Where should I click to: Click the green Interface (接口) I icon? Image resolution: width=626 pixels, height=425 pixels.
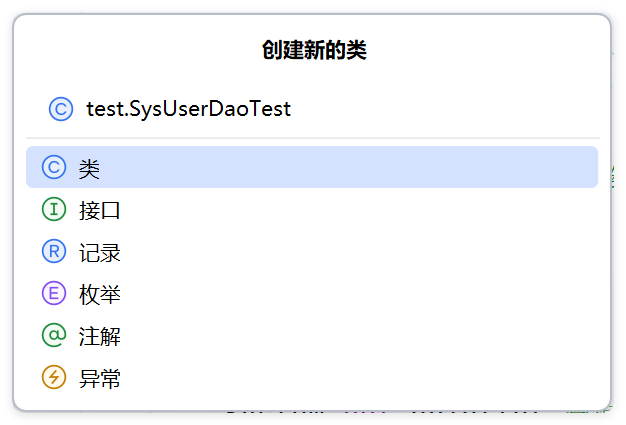pos(54,209)
